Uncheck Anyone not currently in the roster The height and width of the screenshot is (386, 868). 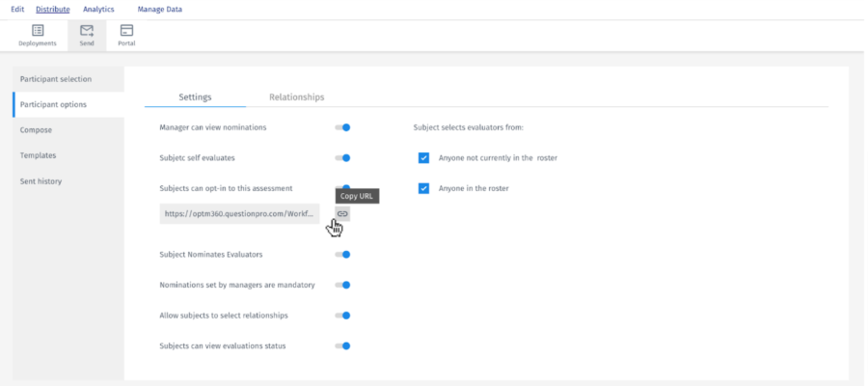[x=423, y=157]
